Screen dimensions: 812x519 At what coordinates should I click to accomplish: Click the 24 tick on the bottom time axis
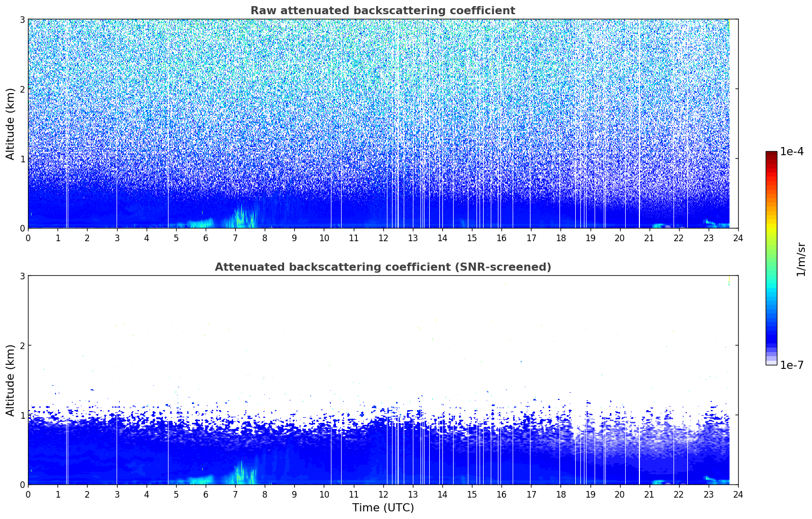[x=738, y=494]
